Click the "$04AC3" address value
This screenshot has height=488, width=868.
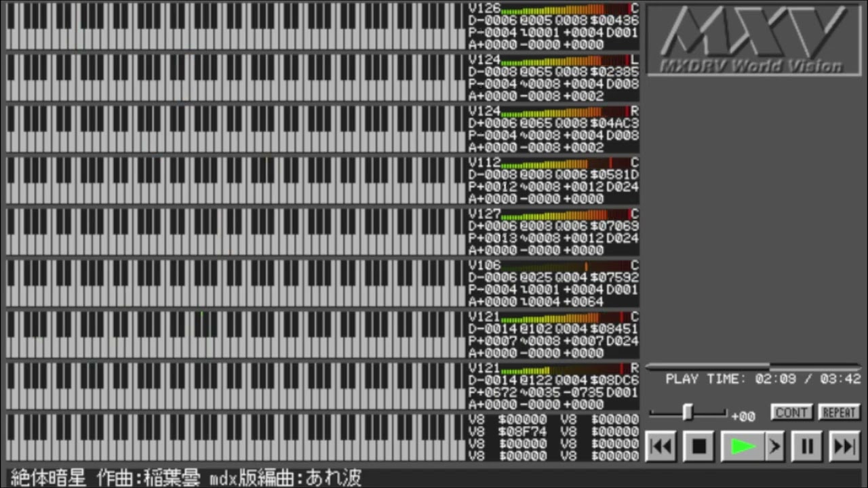pos(614,123)
